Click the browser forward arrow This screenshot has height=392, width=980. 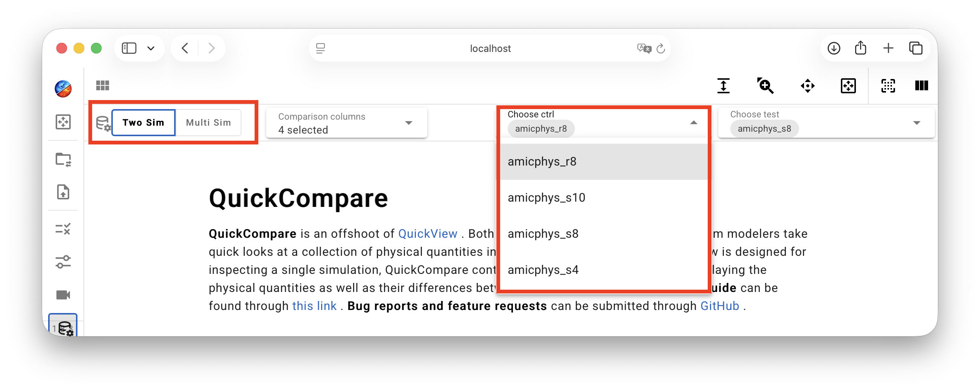pyautogui.click(x=211, y=48)
